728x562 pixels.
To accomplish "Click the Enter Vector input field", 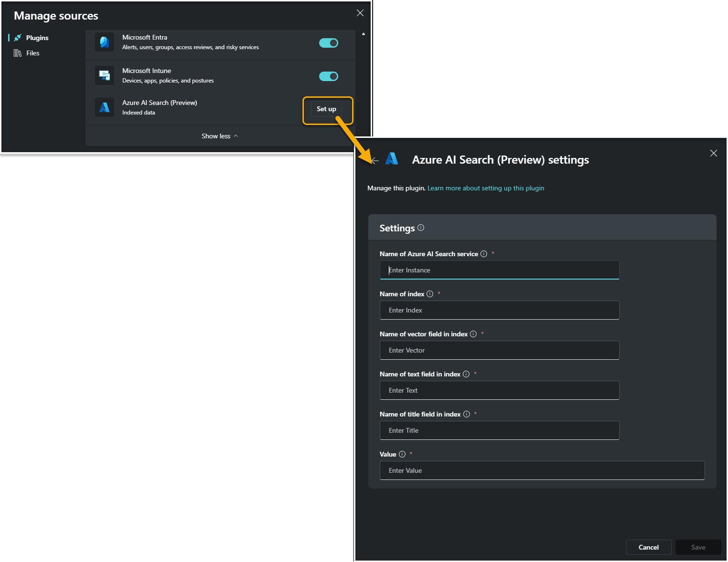I will click(x=499, y=350).
